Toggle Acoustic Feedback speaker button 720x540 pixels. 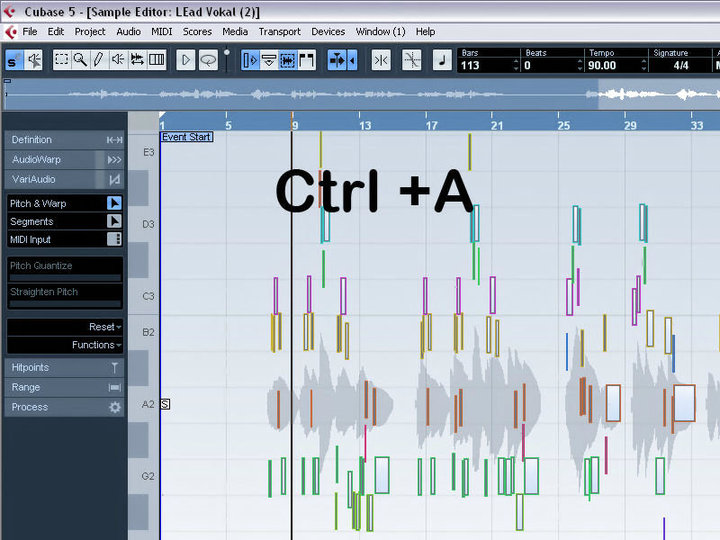(x=34, y=60)
